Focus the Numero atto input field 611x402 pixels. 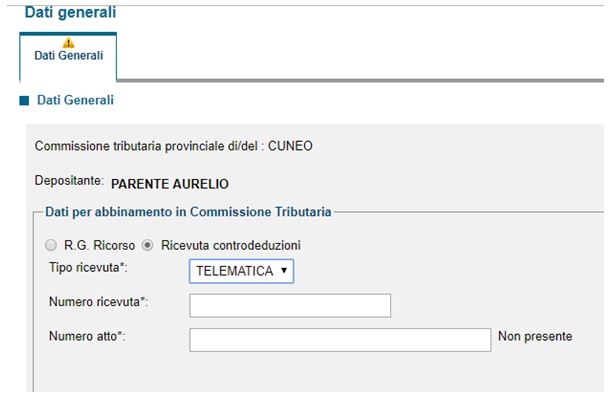[x=340, y=340]
